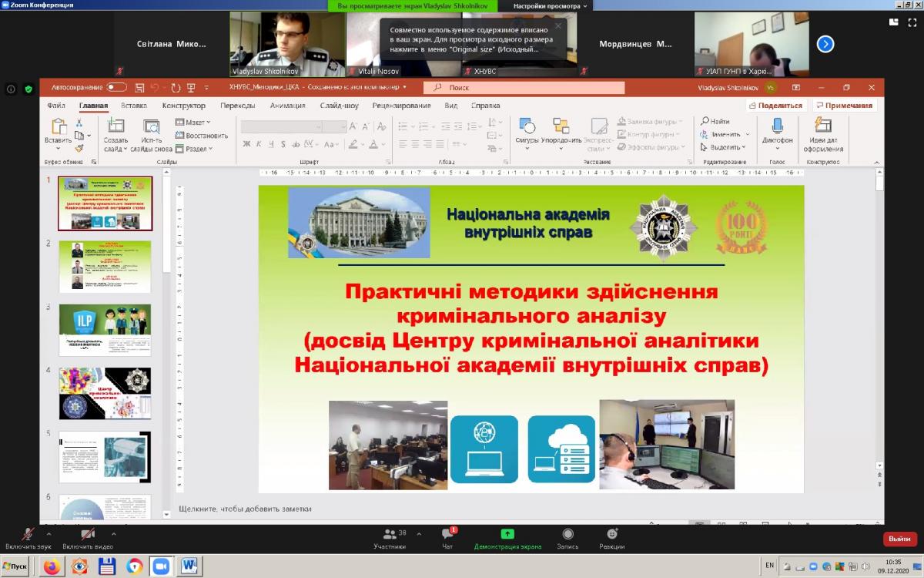Select slide 3 ILP thumbnail
The image size is (924, 578).
coord(105,330)
